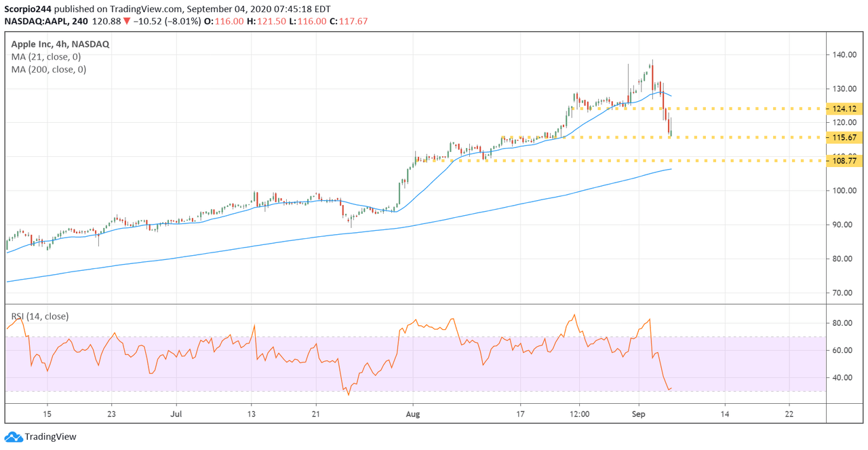Click the 130.00 price axis label

(844, 89)
